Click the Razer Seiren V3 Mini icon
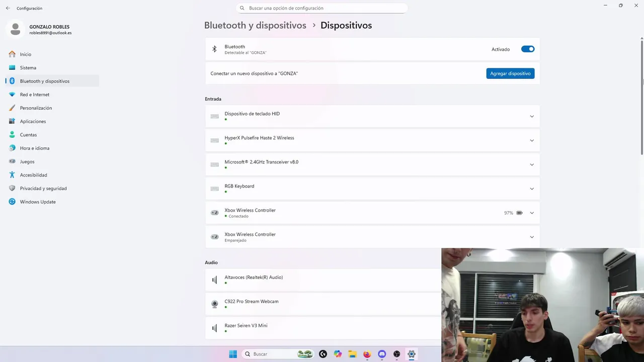Image resolution: width=644 pixels, height=362 pixels. coord(215,328)
